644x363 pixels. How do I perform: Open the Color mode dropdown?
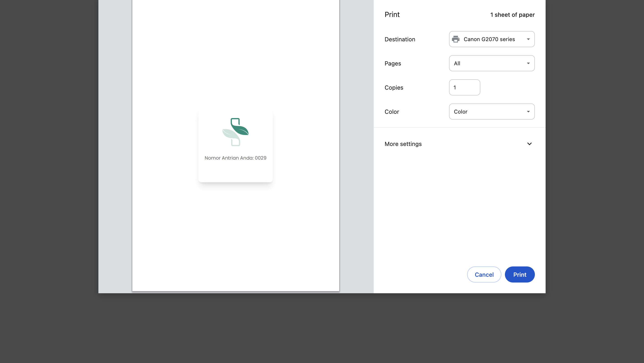(x=491, y=112)
